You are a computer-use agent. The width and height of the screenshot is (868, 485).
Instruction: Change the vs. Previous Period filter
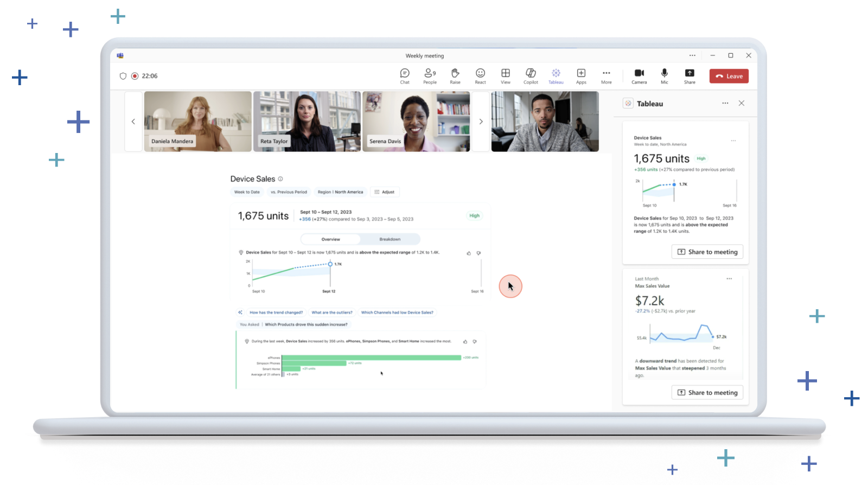(x=289, y=192)
